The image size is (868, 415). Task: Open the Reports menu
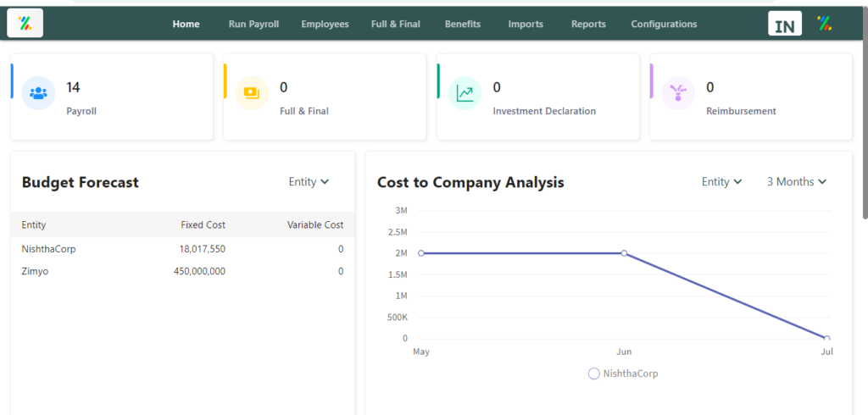pos(588,24)
